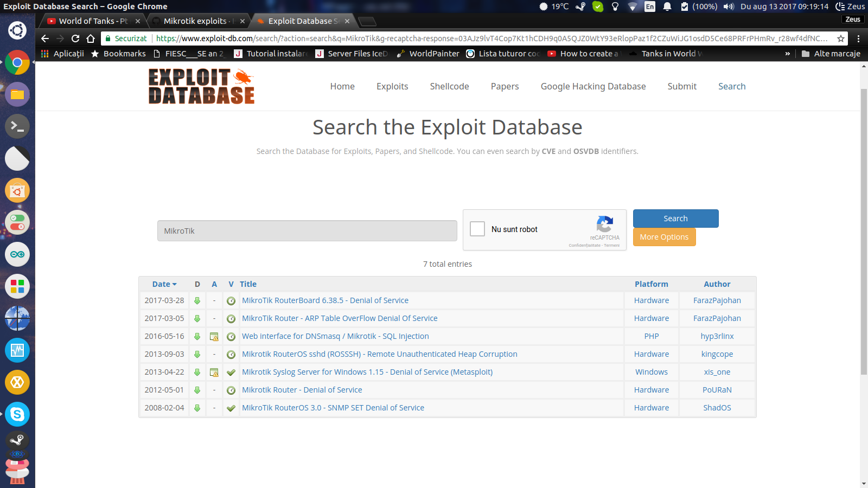
Task: Sort results by Date column
Action: [x=164, y=284]
